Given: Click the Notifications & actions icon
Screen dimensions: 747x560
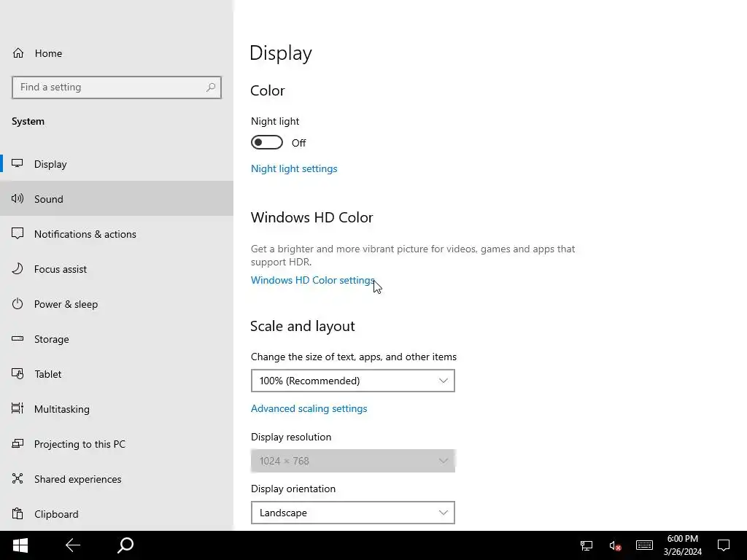Looking at the screenshot, I should [x=18, y=233].
